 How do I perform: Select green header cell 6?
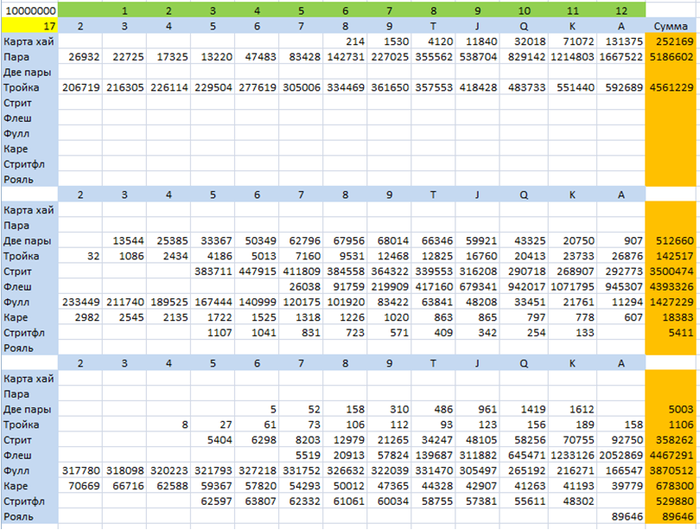point(345,10)
